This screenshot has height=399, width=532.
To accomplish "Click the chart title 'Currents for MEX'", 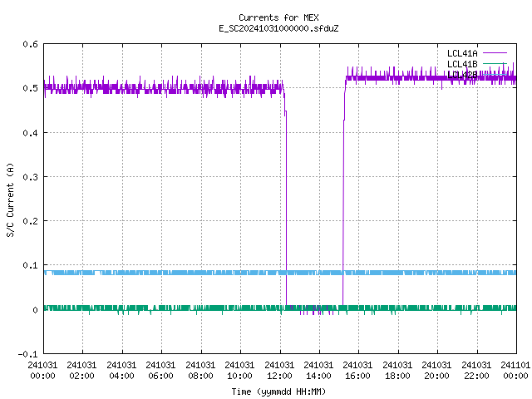I will (278, 17).
